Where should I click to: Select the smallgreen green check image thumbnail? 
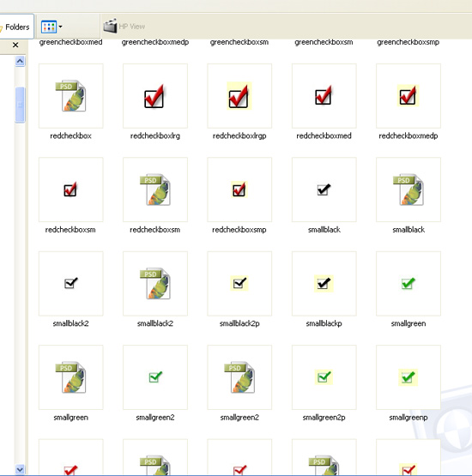(x=408, y=284)
